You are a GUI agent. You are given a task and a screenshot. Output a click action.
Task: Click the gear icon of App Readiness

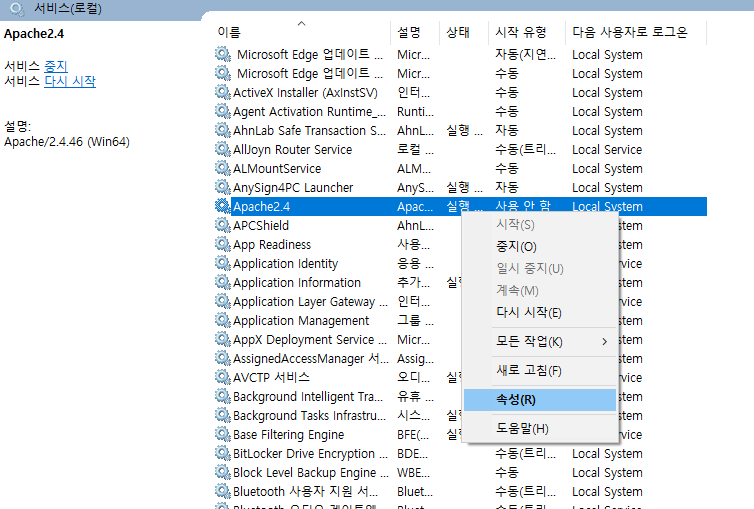point(223,244)
